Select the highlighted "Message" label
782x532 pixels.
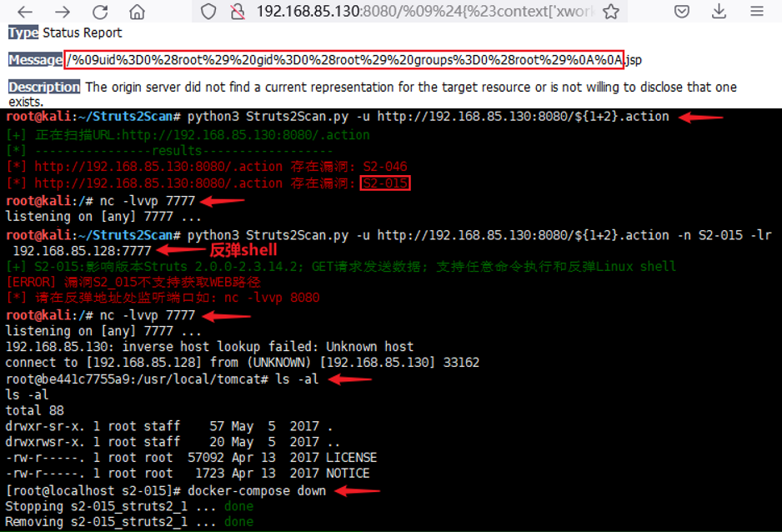(x=35, y=60)
